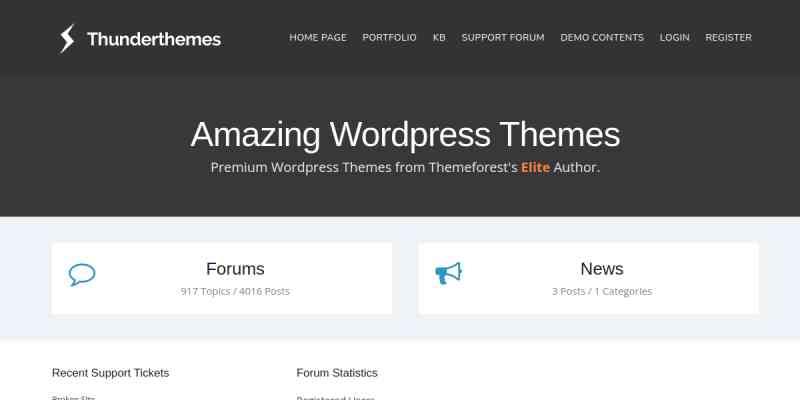Open the Forums card title

[x=235, y=269]
